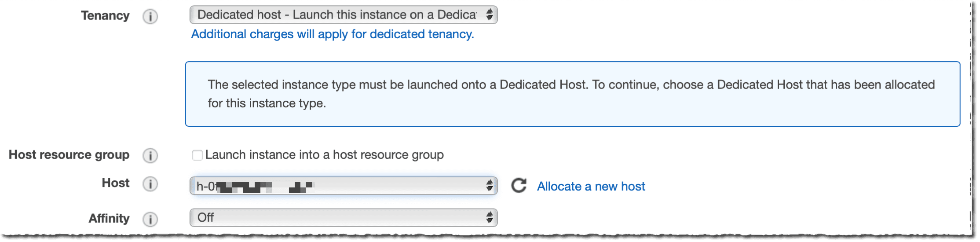
Task: Open the Additional charges for dedicated tenancy link
Action: (x=333, y=34)
